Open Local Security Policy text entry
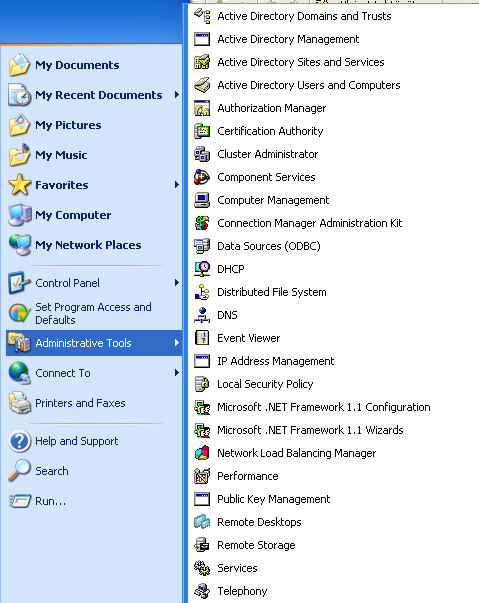 click(265, 384)
